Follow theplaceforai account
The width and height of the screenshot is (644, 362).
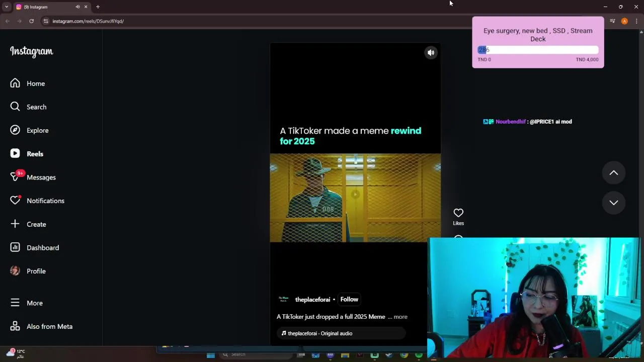349,299
